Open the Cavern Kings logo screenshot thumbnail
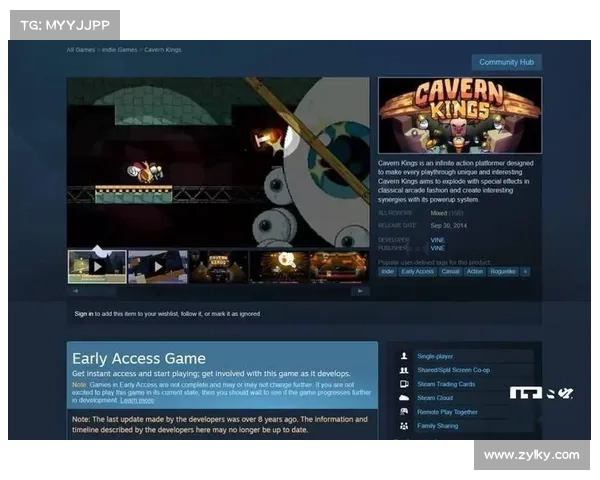The image size is (600, 480). click(x=218, y=267)
